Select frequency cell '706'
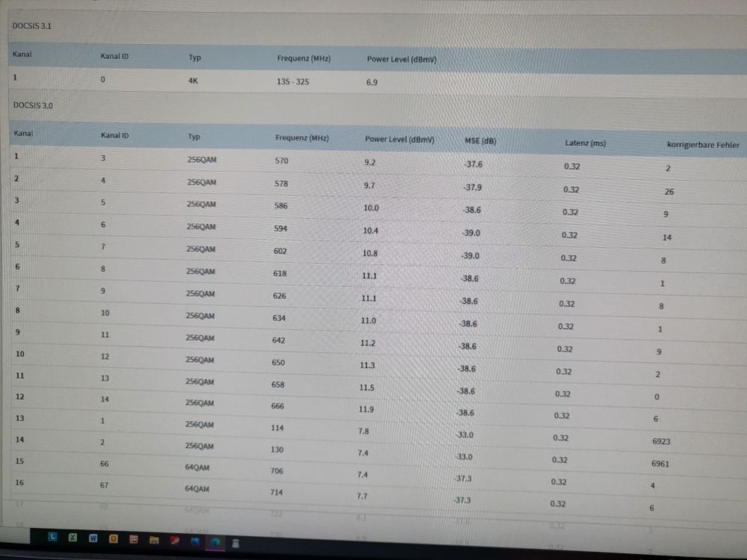This screenshot has height=560, width=747. [277, 470]
